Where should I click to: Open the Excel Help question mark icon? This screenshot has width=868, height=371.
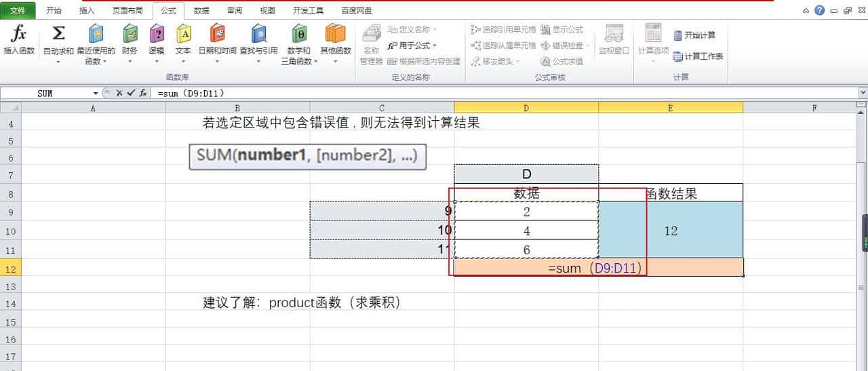[x=820, y=10]
